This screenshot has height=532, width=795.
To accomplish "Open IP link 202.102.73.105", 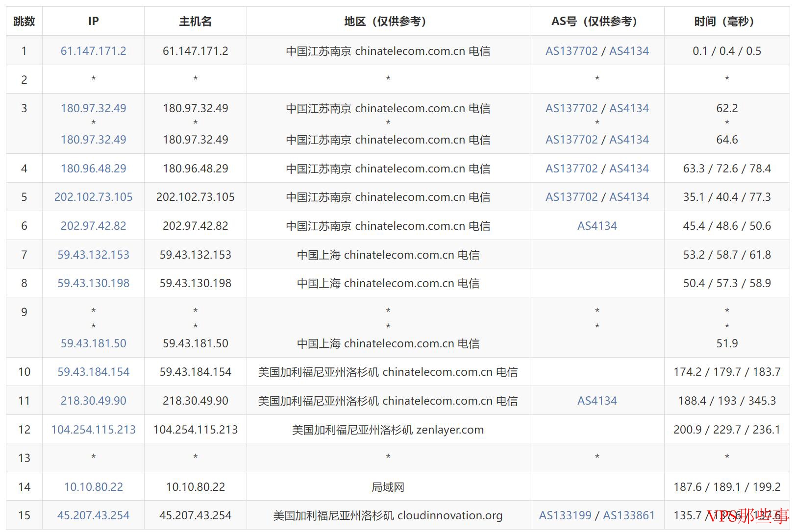I will 93,197.
